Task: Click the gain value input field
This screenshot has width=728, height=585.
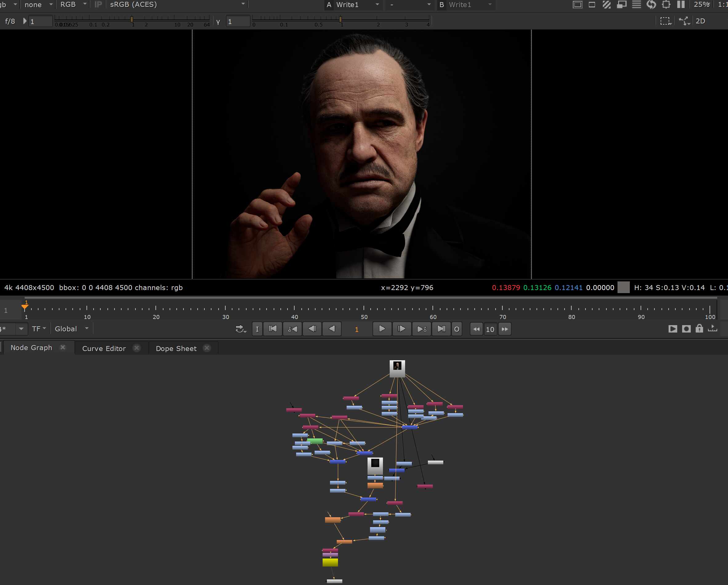Action: click(x=41, y=22)
